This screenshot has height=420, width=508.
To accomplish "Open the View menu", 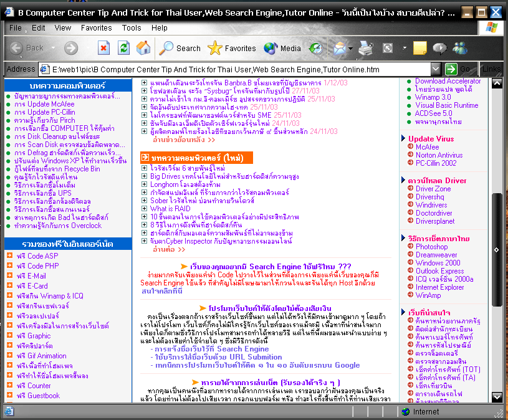I will [x=62, y=28].
